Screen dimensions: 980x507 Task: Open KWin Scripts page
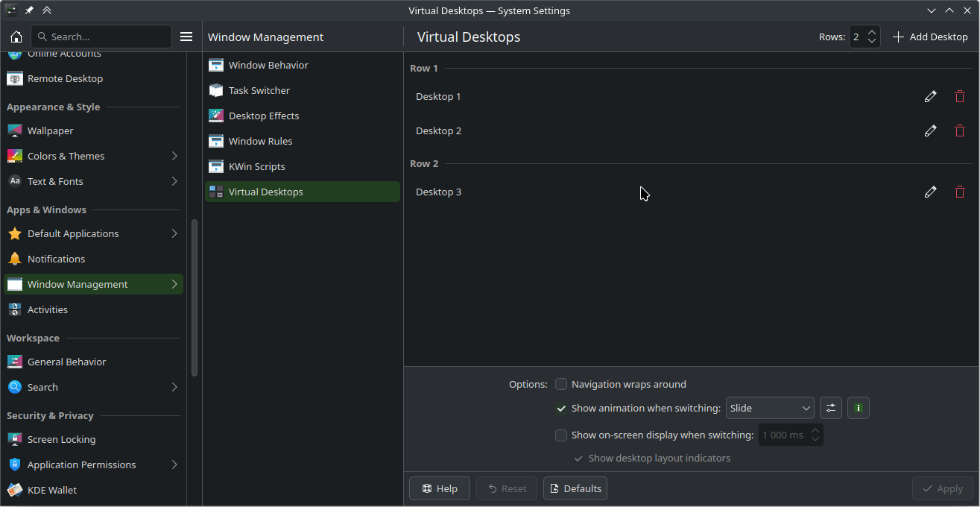coord(303,166)
